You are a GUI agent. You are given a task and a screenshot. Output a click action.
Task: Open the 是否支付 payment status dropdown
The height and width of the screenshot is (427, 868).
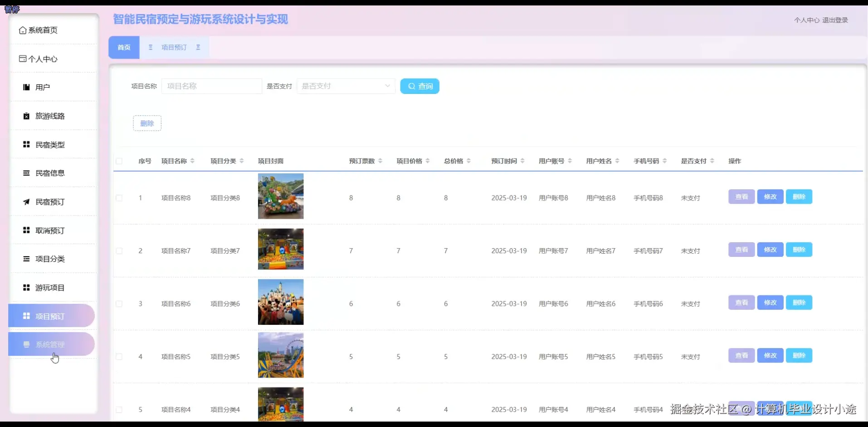click(x=346, y=86)
